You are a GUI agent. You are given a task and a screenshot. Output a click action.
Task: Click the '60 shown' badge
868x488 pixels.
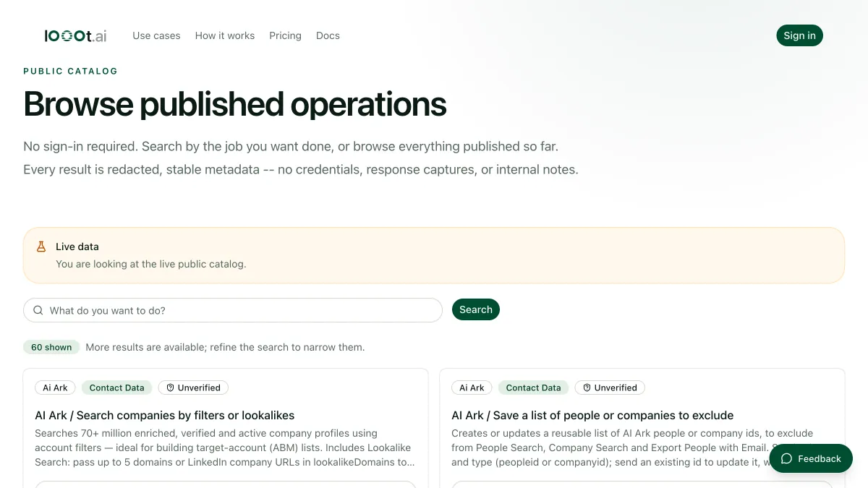[x=51, y=347]
